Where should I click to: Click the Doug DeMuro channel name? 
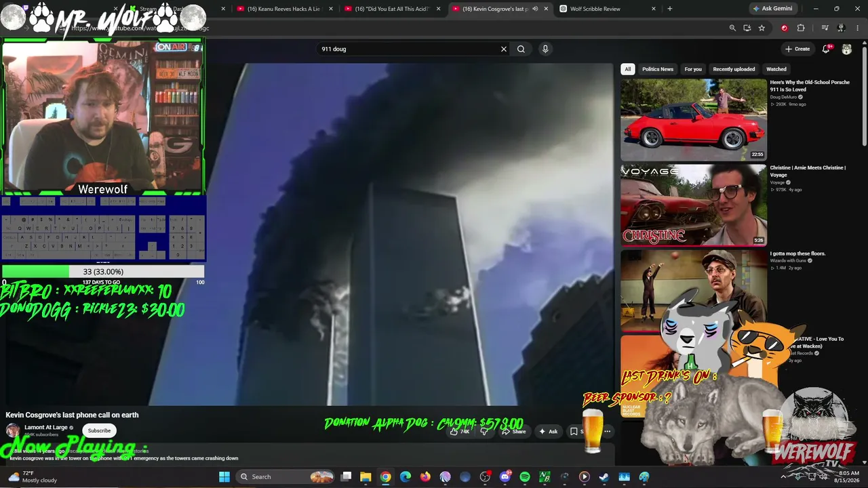point(785,97)
